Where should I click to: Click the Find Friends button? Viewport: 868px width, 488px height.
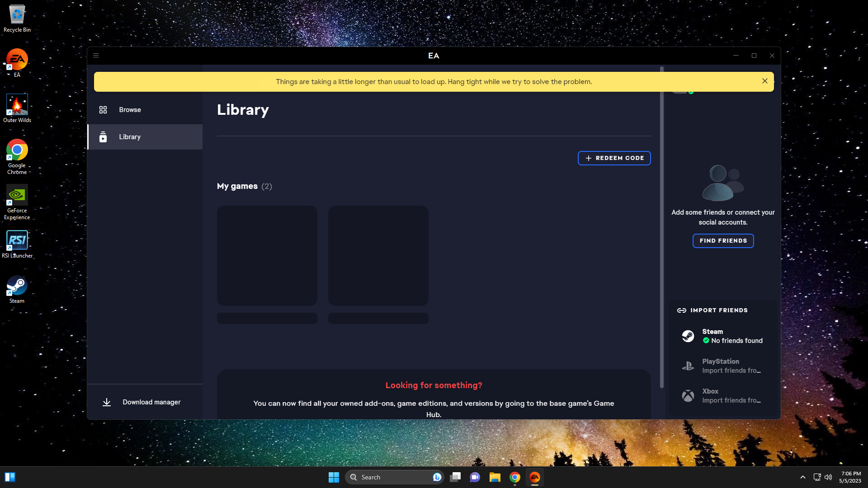pos(723,241)
